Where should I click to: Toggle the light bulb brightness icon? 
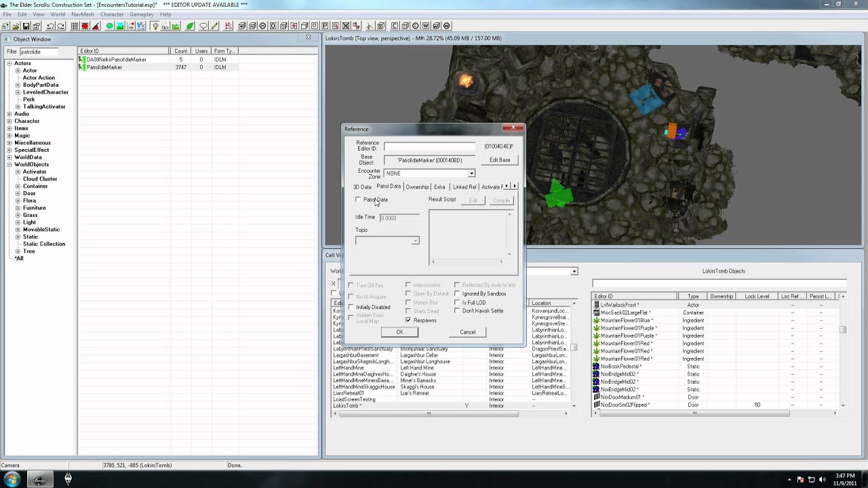tap(155, 26)
